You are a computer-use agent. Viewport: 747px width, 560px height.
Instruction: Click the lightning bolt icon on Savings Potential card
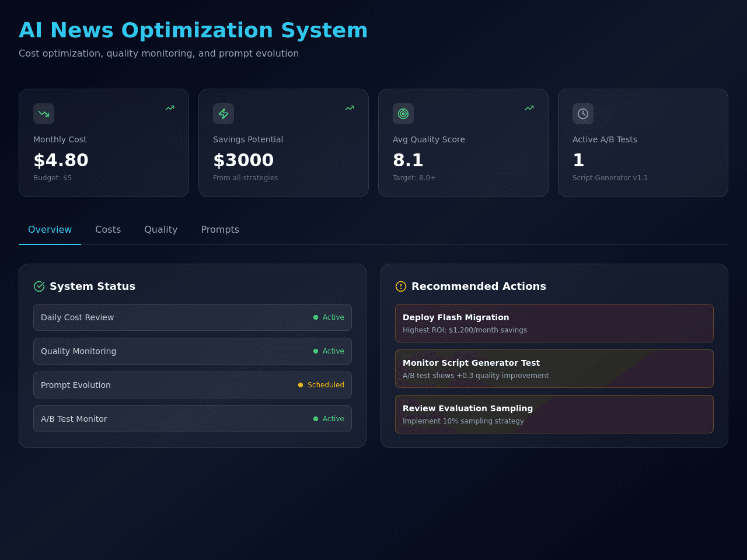(224, 114)
